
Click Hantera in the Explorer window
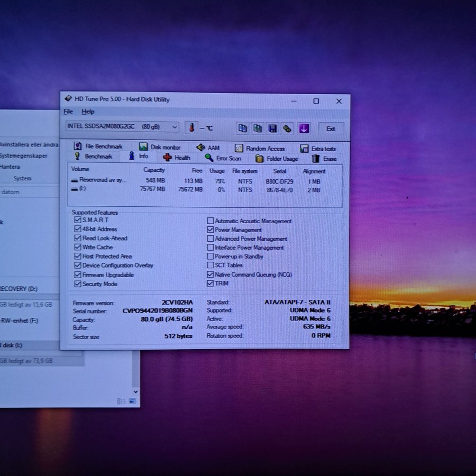pyautogui.click(x=10, y=167)
